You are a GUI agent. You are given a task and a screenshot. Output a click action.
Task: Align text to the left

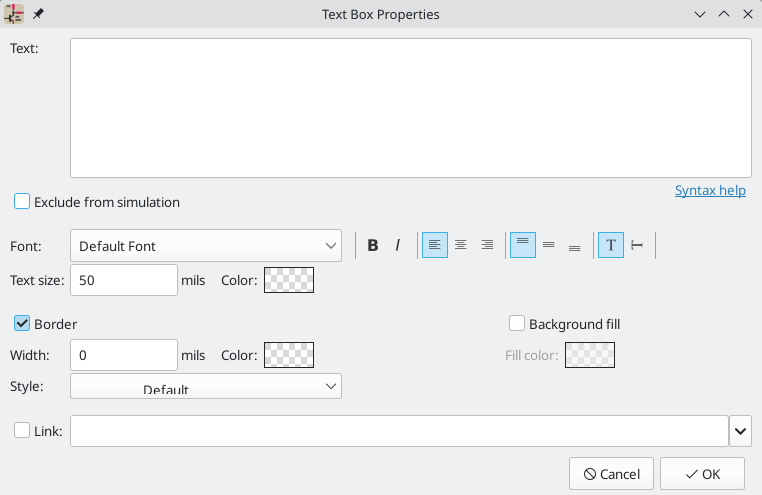point(434,245)
